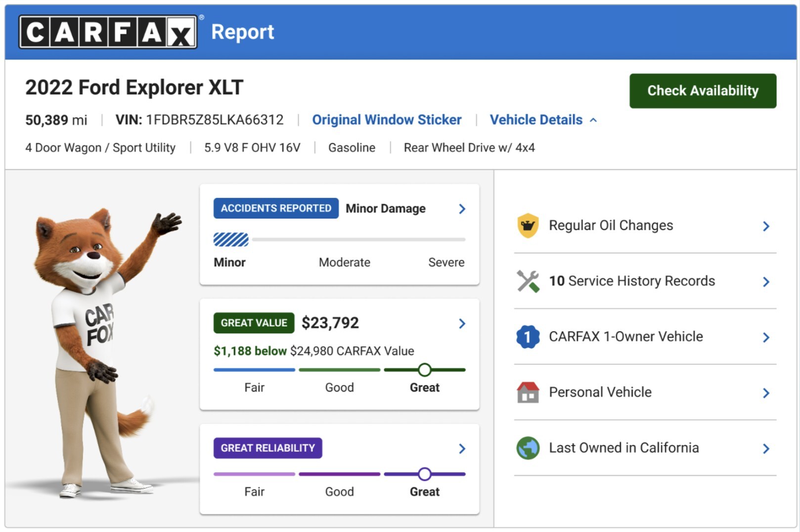
Task: Expand the Accidents Reported card chevron
Action: click(x=462, y=209)
